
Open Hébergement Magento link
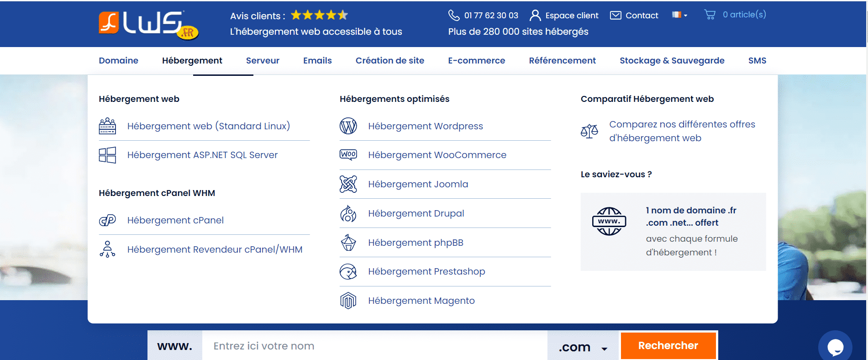pyautogui.click(x=421, y=301)
